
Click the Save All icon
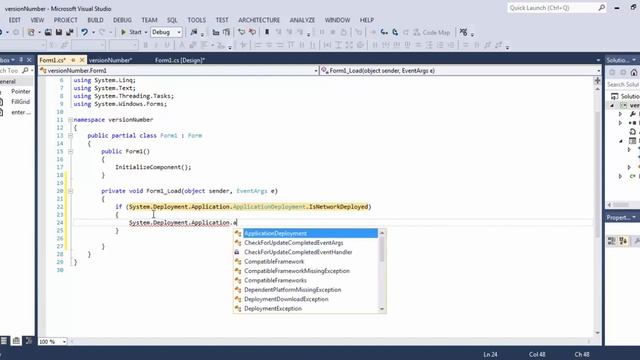[69, 32]
